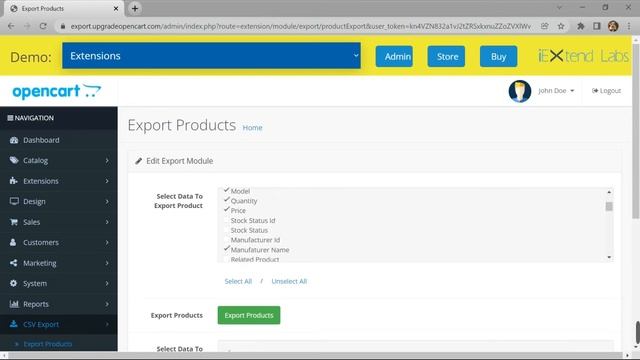The image size is (640, 360).
Task: Uncheck the Quantity option
Action: (227, 200)
